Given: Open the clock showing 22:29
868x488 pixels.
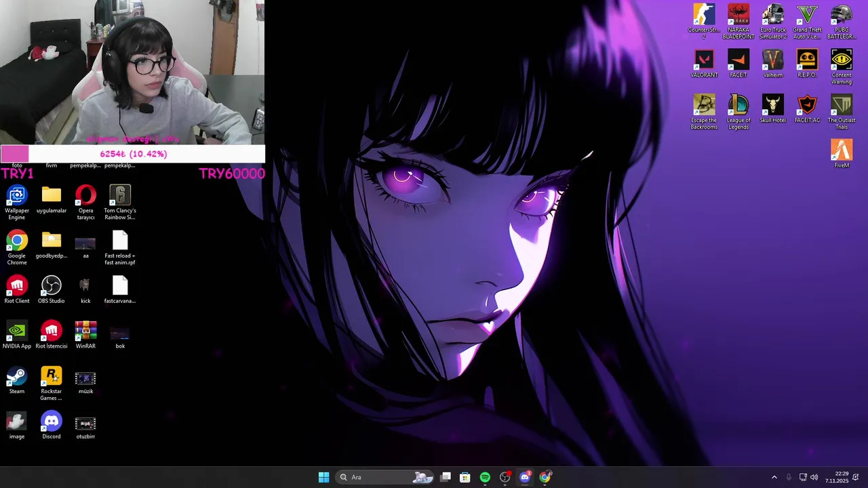Looking at the screenshot, I should point(837,477).
